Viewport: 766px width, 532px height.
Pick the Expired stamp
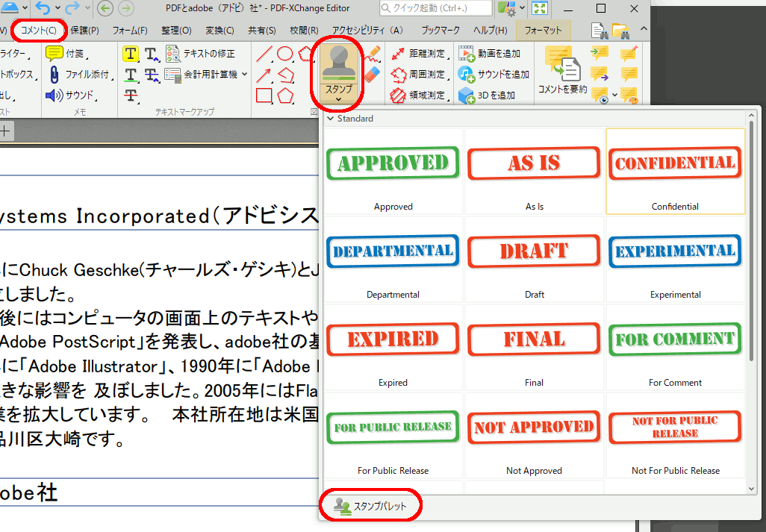tap(393, 347)
